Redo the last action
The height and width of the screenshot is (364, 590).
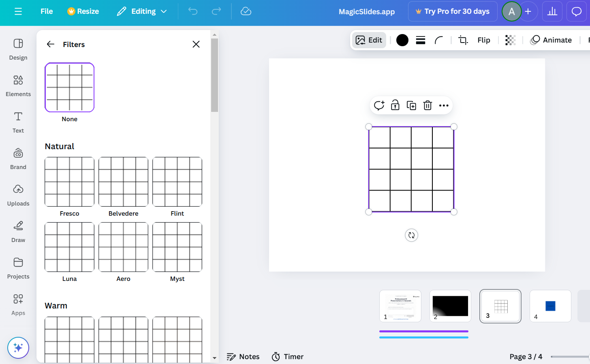tap(216, 11)
